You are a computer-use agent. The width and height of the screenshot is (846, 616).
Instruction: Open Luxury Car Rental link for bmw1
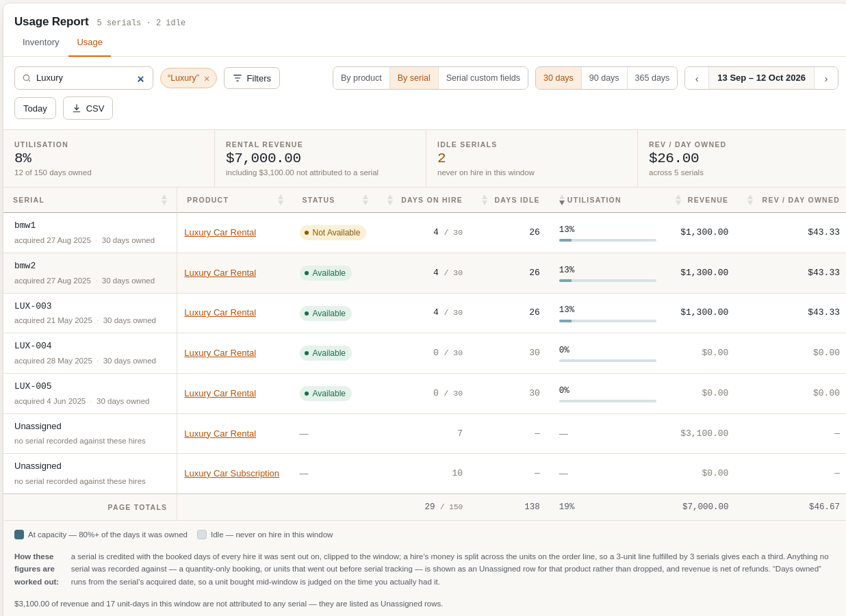pyautogui.click(x=220, y=233)
